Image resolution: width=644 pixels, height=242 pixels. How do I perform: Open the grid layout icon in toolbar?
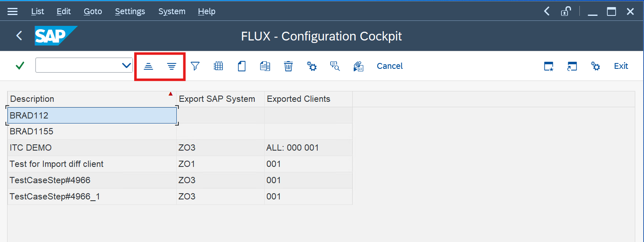(x=218, y=66)
